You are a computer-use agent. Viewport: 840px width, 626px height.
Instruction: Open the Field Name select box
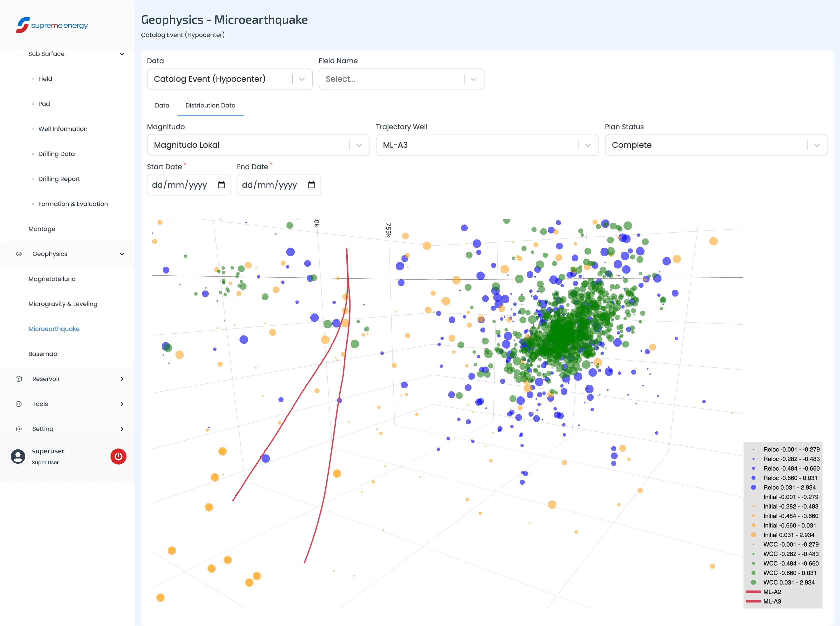[401, 79]
